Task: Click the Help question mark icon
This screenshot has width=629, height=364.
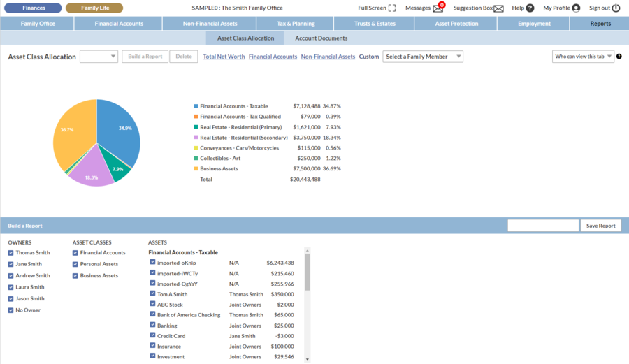Action: coord(530,8)
